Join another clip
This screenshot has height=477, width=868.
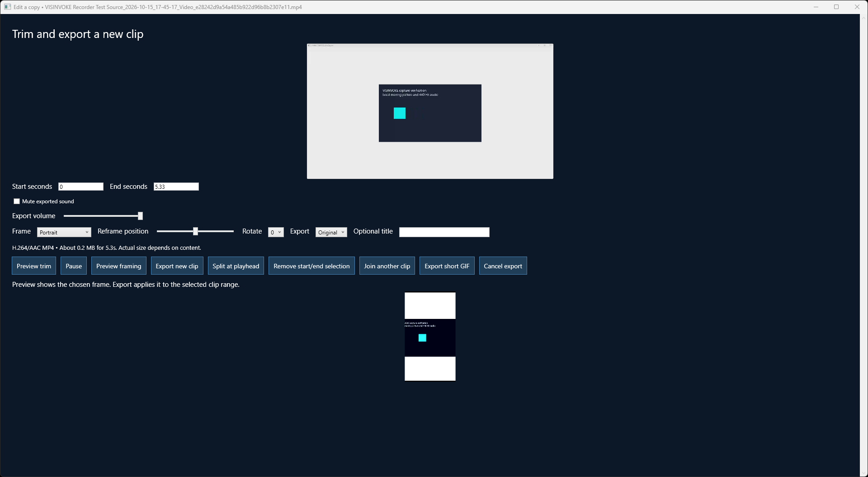(387, 266)
